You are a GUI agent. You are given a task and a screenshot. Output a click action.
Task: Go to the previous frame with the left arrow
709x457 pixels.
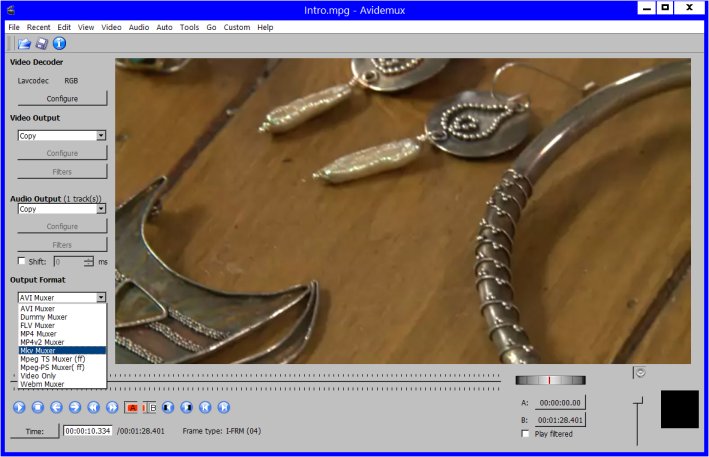(x=57, y=407)
